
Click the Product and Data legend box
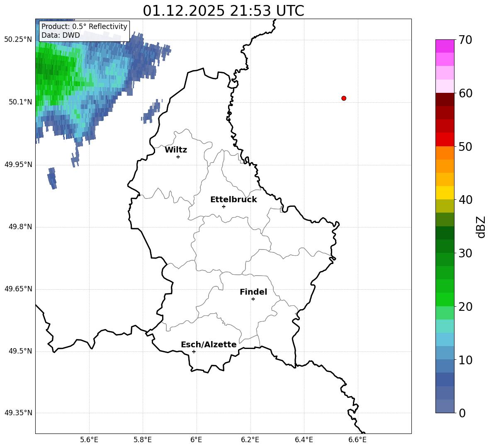coord(84,31)
